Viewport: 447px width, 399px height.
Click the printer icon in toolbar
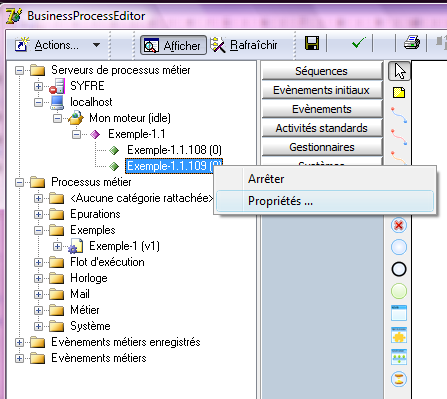click(412, 43)
